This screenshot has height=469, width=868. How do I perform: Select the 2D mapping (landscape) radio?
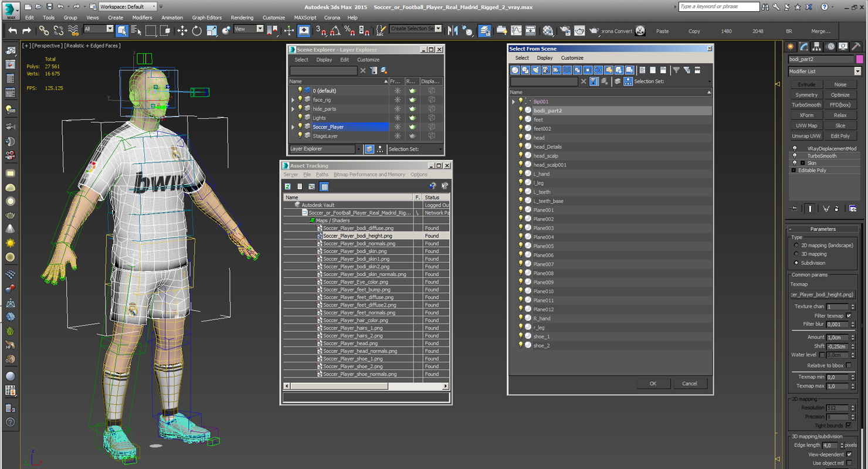click(x=796, y=245)
